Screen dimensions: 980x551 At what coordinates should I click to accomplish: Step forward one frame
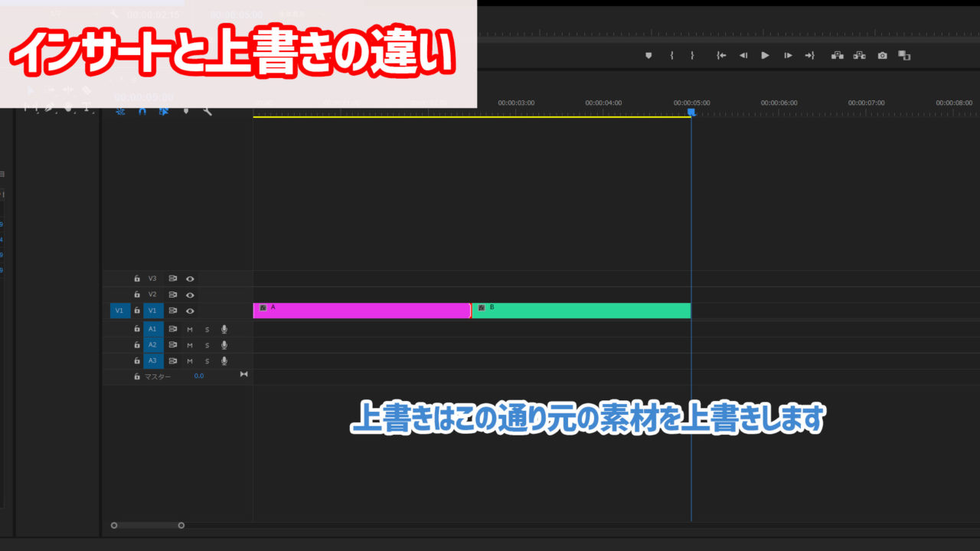(x=788, y=55)
